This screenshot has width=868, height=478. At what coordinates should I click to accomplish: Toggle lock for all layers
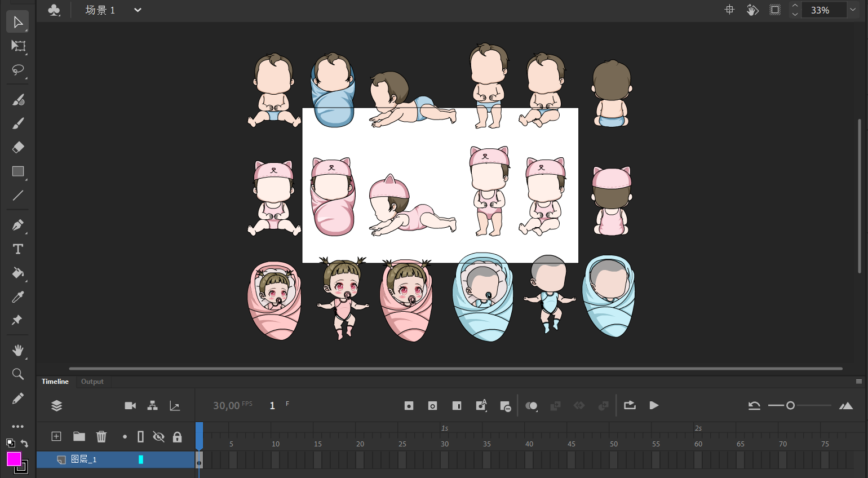click(177, 437)
